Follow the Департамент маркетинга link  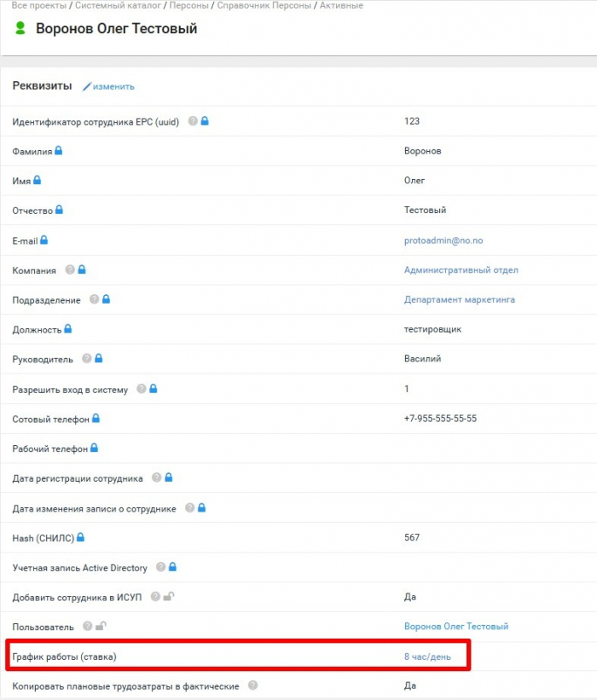coord(459,300)
